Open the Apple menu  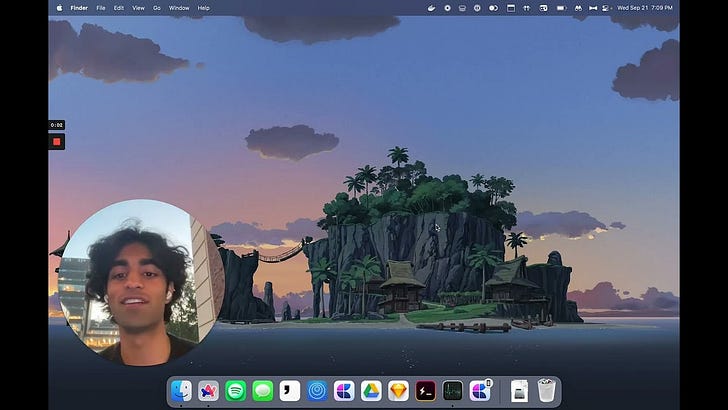tap(59, 8)
